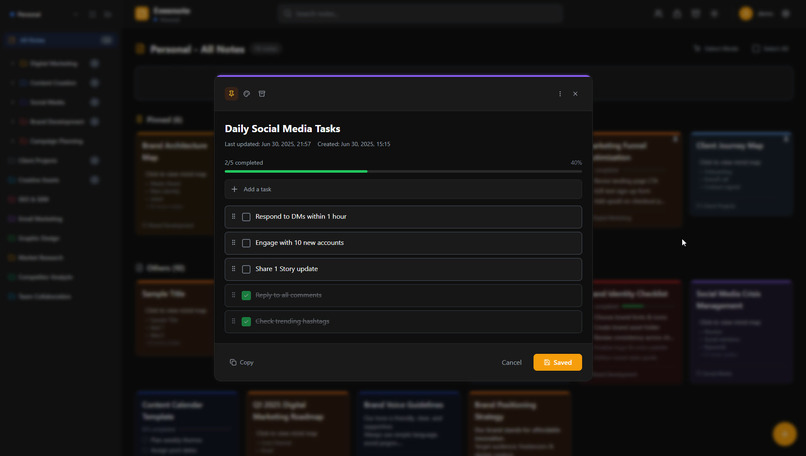The width and height of the screenshot is (806, 456).
Task: Click Cancel in the note dialog
Action: [x=511, y=362]
